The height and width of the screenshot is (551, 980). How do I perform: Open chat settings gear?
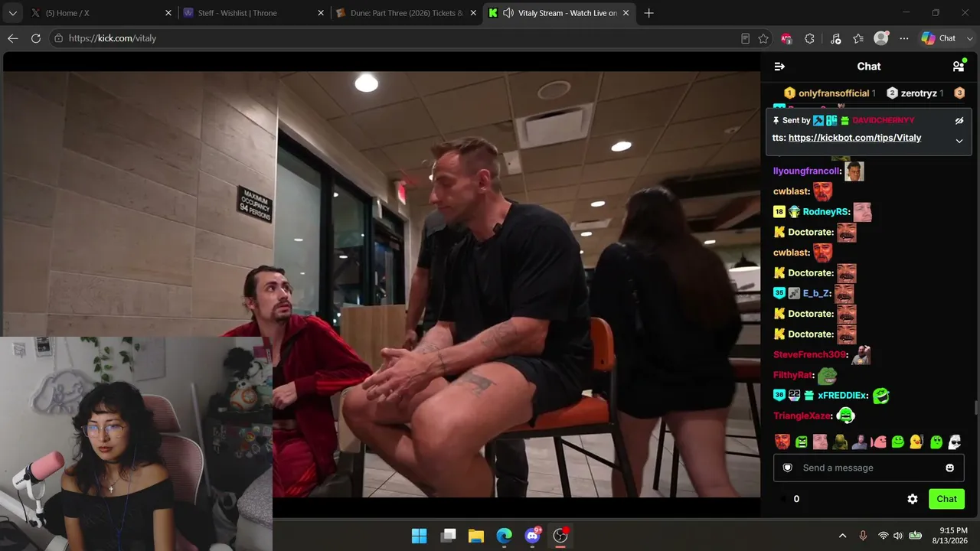click(x=913, y=499)
